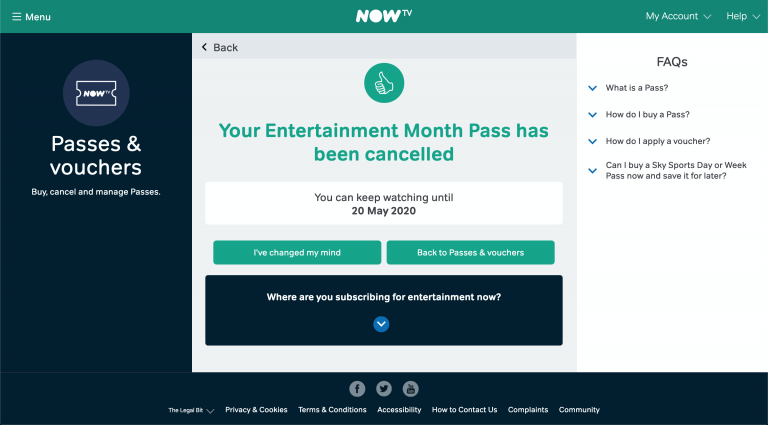Open the Twitter social icon
This screenshot has height=425, width=768.
coord(384,389)
